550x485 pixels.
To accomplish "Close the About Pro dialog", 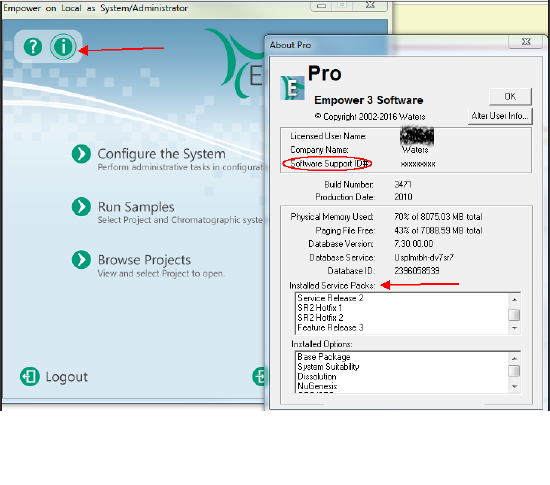I will (x=526, y=42).
